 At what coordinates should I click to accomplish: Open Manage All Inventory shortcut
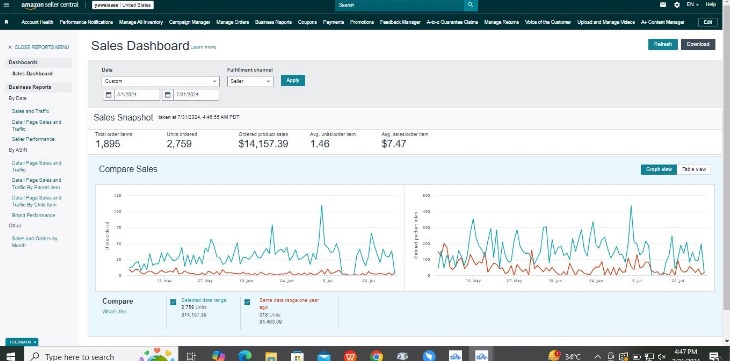(141, 22)
